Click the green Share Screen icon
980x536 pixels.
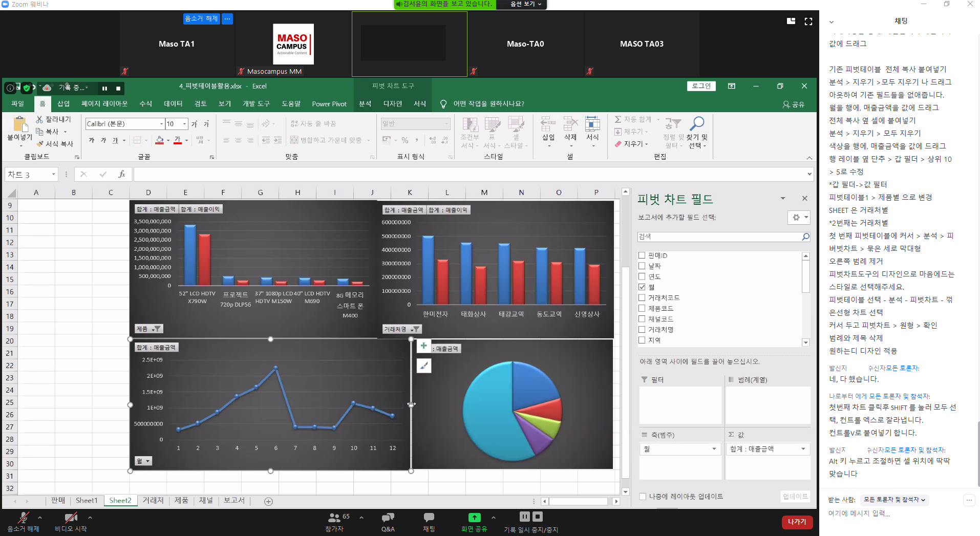[x=474, y=518]
